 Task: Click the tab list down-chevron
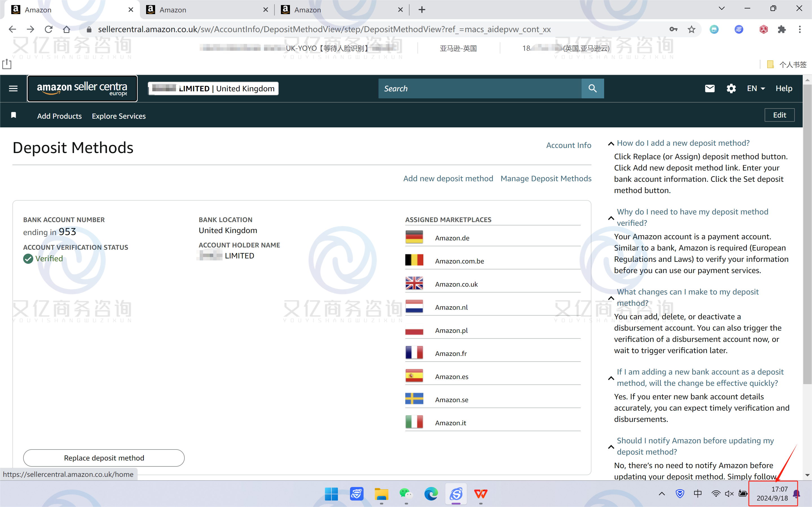(x=722, y=8)
